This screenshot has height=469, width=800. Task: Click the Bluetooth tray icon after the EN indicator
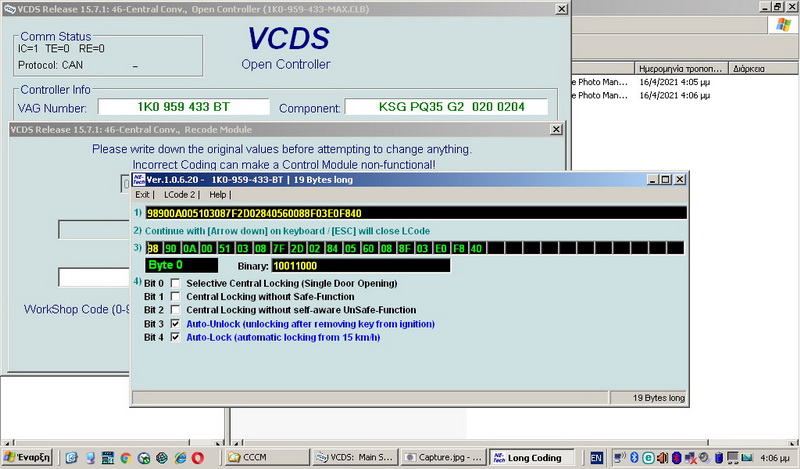(634, 458)
